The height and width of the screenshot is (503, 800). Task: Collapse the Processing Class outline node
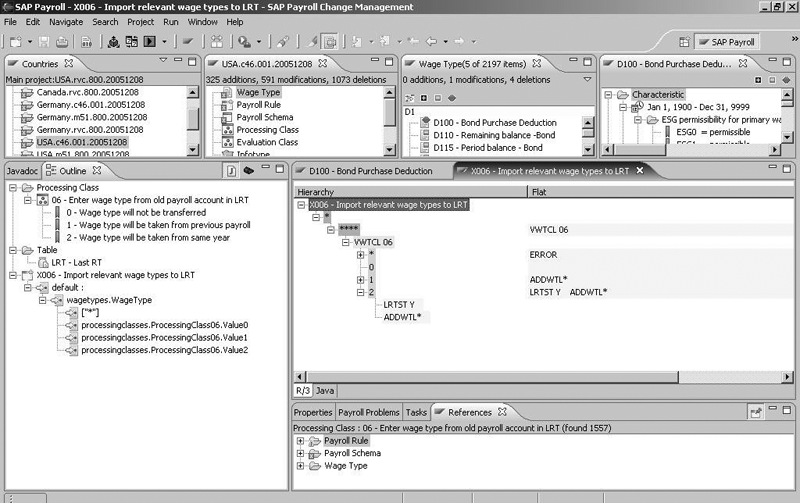click(x=12, y=187)
